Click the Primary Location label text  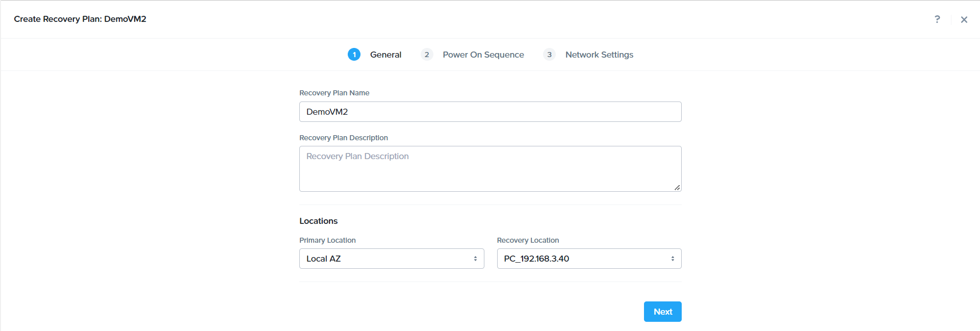327,240
